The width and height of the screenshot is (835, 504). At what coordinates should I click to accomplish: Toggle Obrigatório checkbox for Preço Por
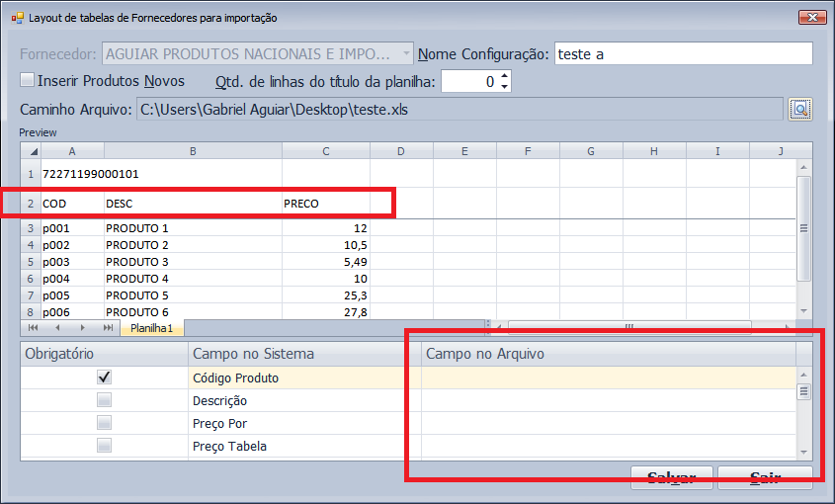(104, 423)
